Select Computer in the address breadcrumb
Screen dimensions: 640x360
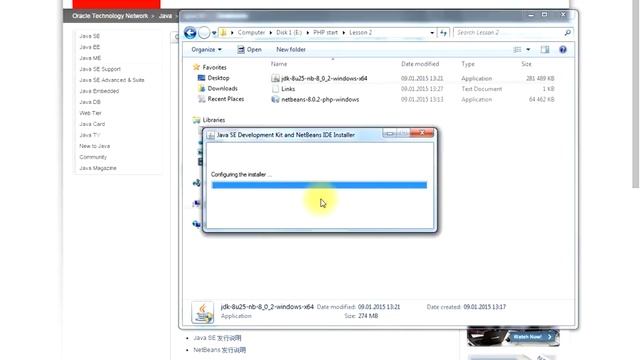coord(251,32)
